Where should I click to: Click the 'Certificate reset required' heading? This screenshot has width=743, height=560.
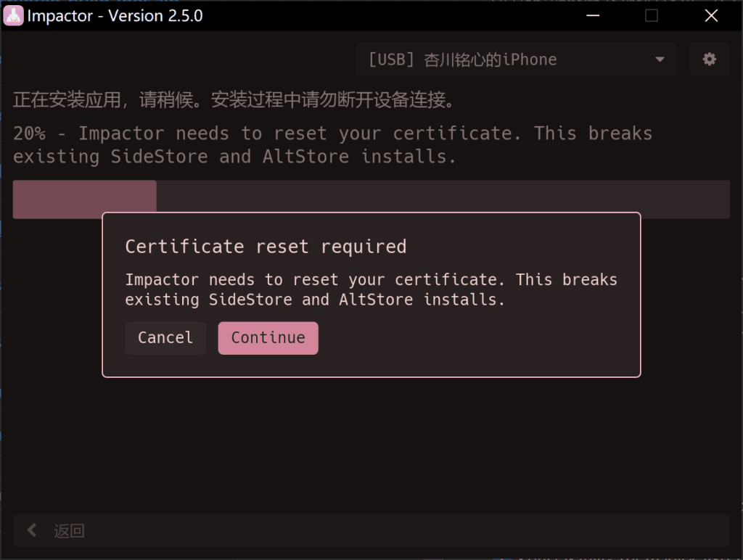(266, 247)
